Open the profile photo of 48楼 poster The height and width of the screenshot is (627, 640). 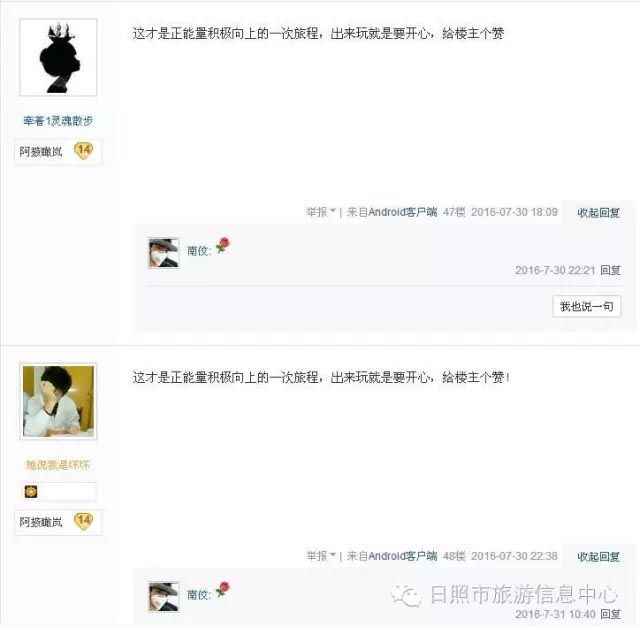(58, 401)
